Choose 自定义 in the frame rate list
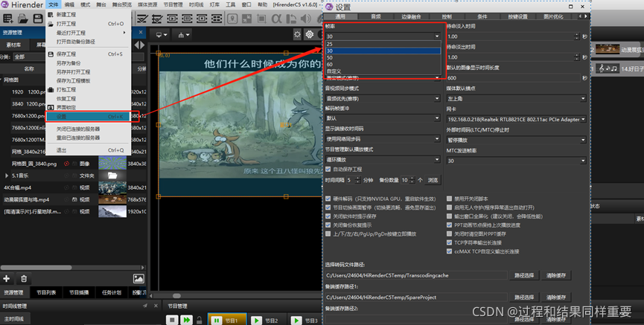Screen dimensions: 644x325 coord(383,71)
